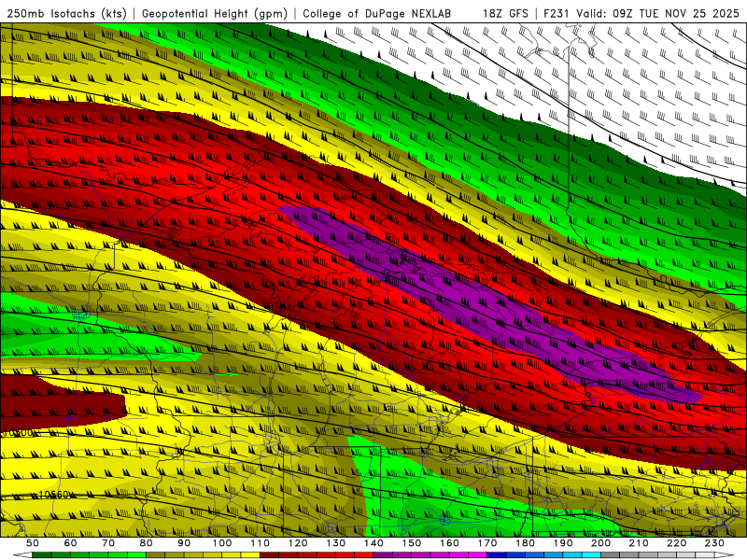Click the 70 value on the color scale
Image resolution: width=747 pixels, height=560 pixels.
pyautogui.click(x=108, y=543)
